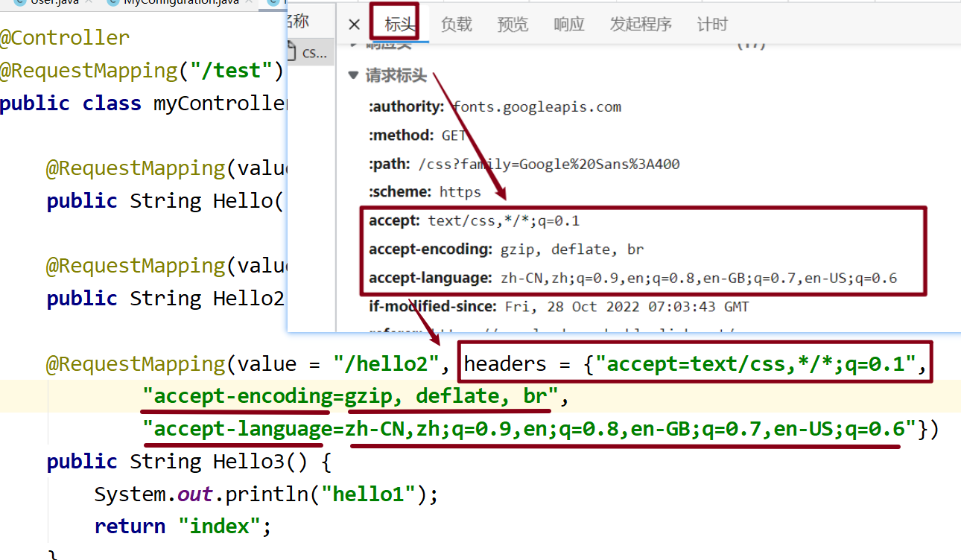
Task: Click the :path value /css?family=Google%20Sans%3A400
Action: click(x=549, y=164)
